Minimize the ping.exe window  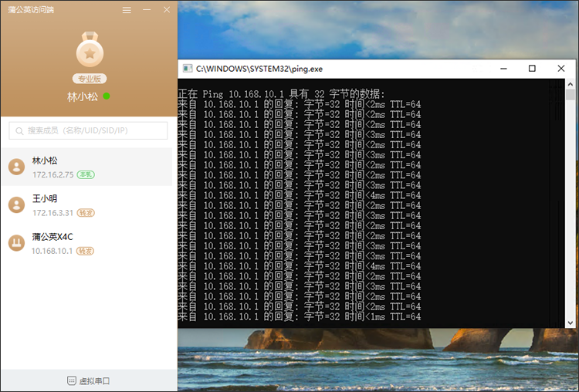(x=503, y=69)
